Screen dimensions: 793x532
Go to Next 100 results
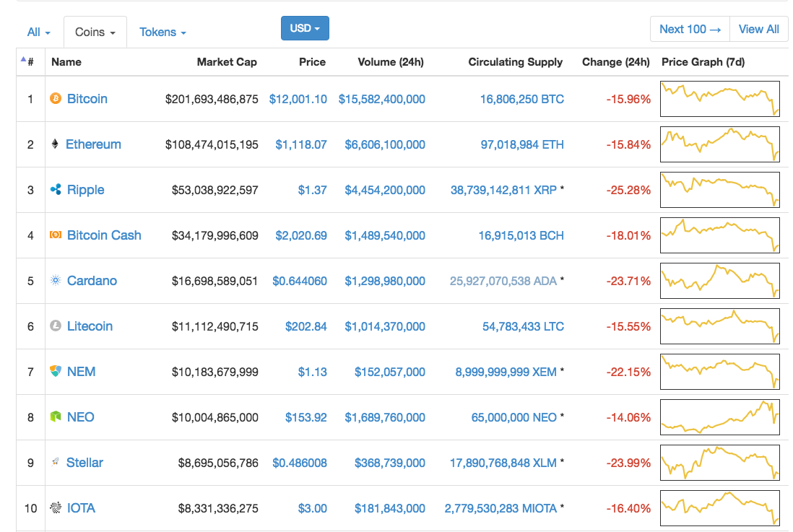coord(690,30)
